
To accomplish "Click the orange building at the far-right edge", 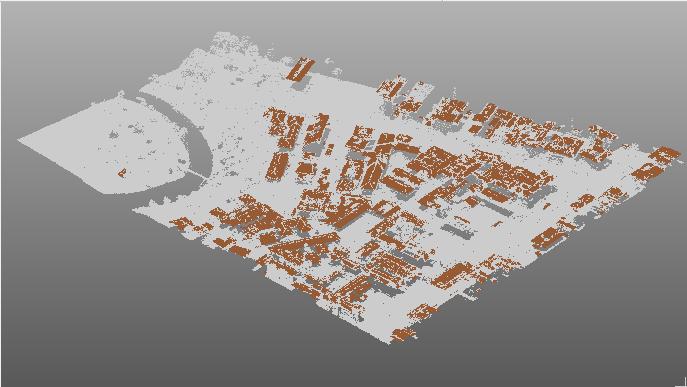I will click(x=667, y=154).
